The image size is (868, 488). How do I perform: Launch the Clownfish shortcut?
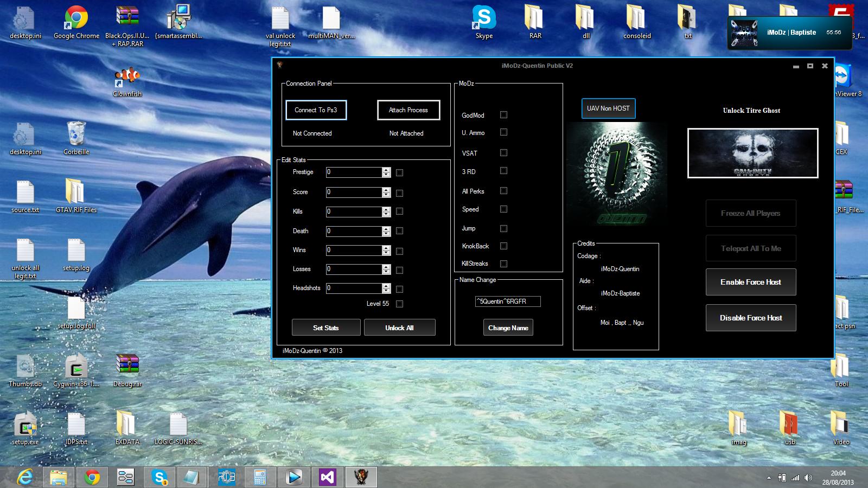click(127, 82)
